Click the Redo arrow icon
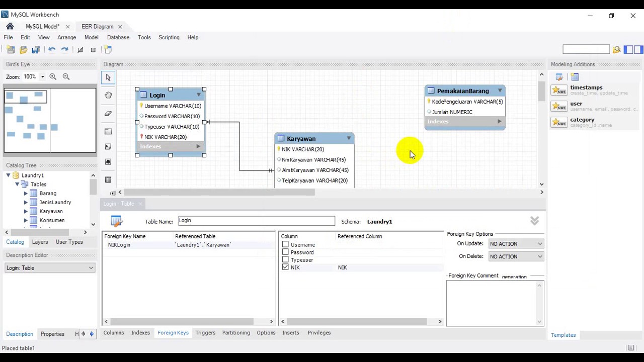Image resolution: width=644 pixels, height=362 pixels. 64,49
